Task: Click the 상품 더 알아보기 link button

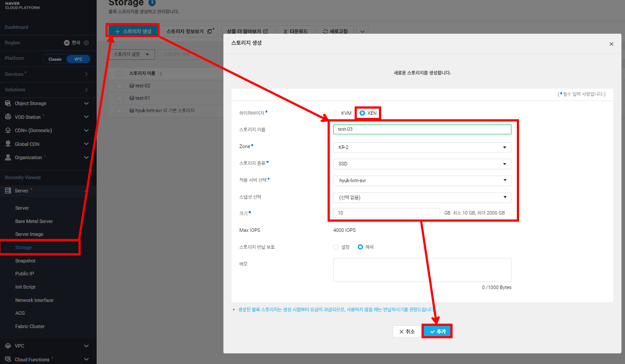Action: [x=247, y=31]
